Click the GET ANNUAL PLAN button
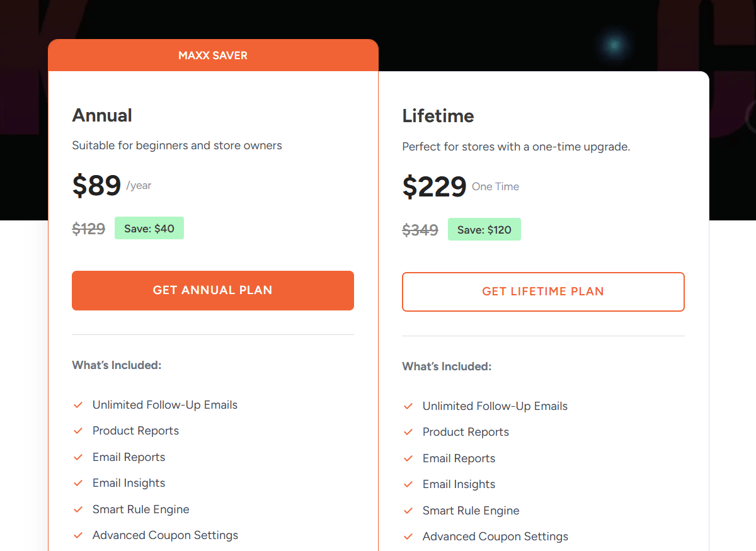 213,290
